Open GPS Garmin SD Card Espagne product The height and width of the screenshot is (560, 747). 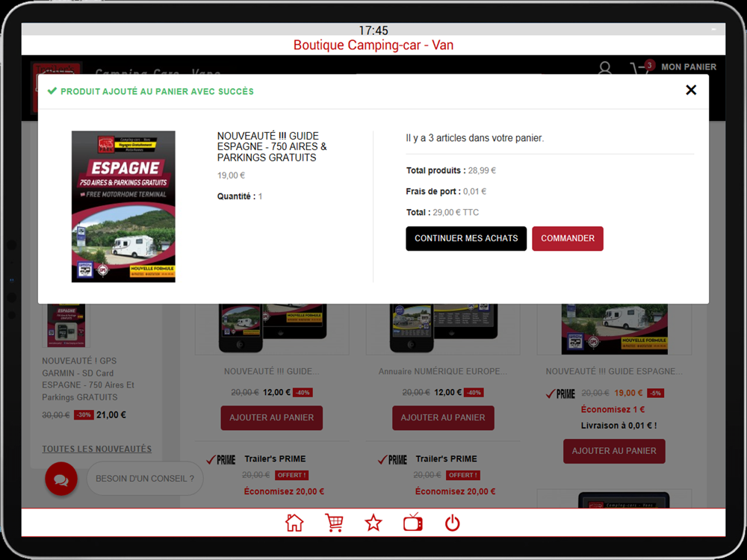[88, 379]
